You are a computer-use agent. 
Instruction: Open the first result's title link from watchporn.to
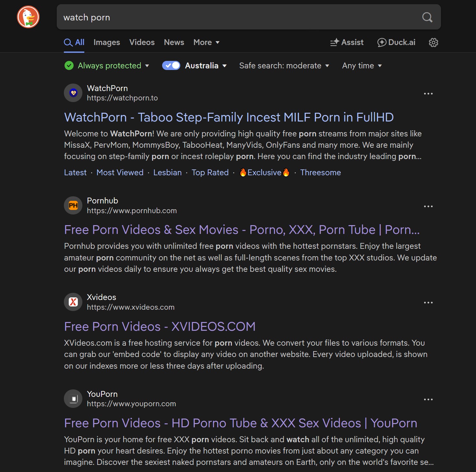(229, 117)
